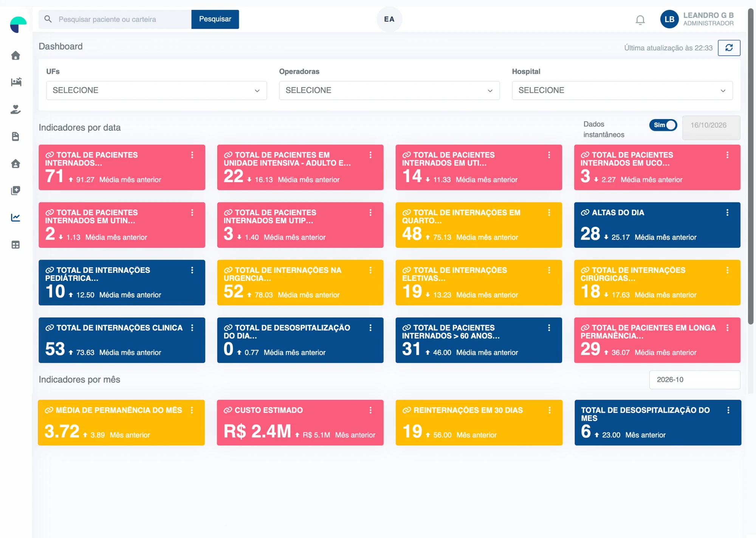Click the Pesquisar button
Screen dimensions: 756x538
coord(215,19)
